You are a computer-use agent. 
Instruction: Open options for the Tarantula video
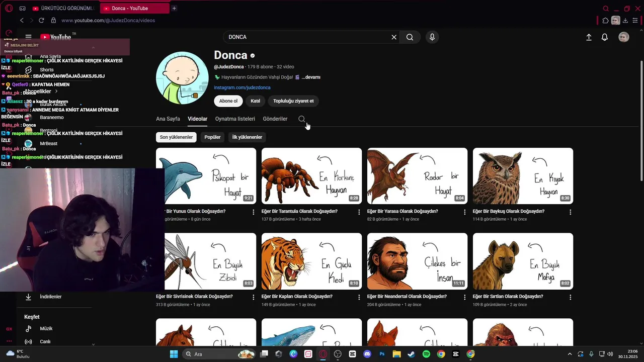coord(359,212)
